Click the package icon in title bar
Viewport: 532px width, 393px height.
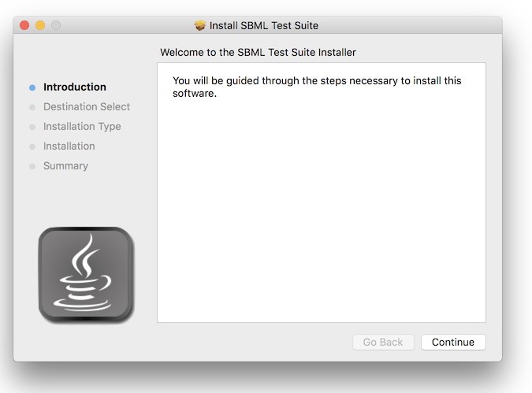pyautogui.click(x=200, y=25)
